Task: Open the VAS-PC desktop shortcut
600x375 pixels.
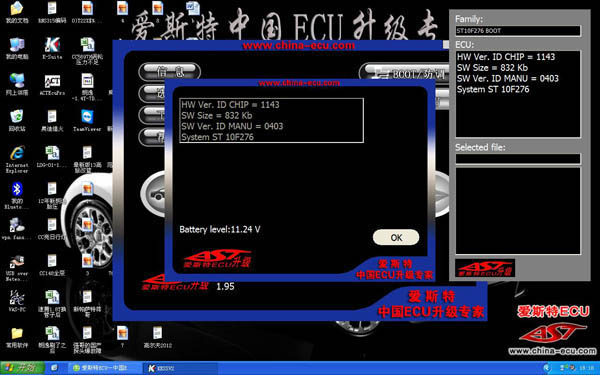Action: tap(17, 300)
